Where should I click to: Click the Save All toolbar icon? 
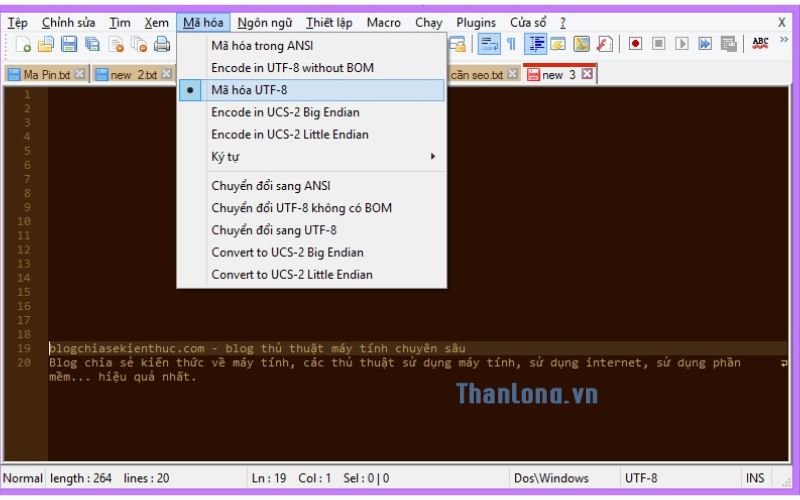92,44
